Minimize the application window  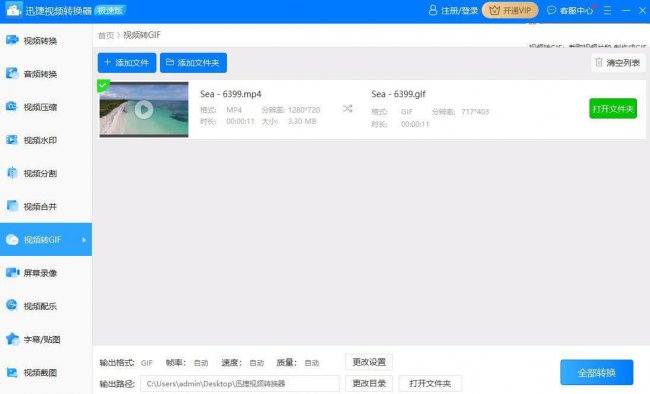pyautogui.click(x=626, y=10)
